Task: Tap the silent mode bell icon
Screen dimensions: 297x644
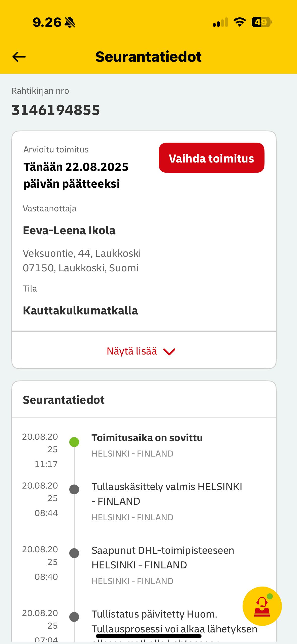Action: tap(70, 22)
